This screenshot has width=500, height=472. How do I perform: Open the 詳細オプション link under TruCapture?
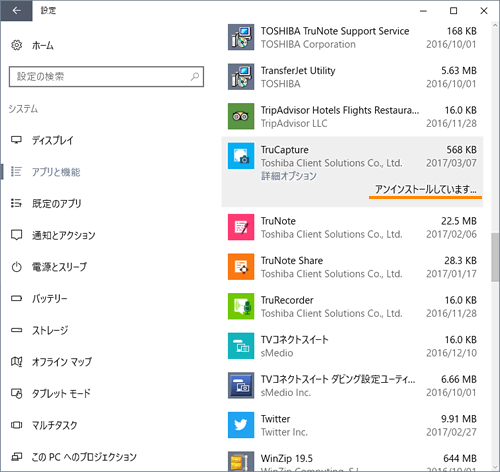click(289, 176)
